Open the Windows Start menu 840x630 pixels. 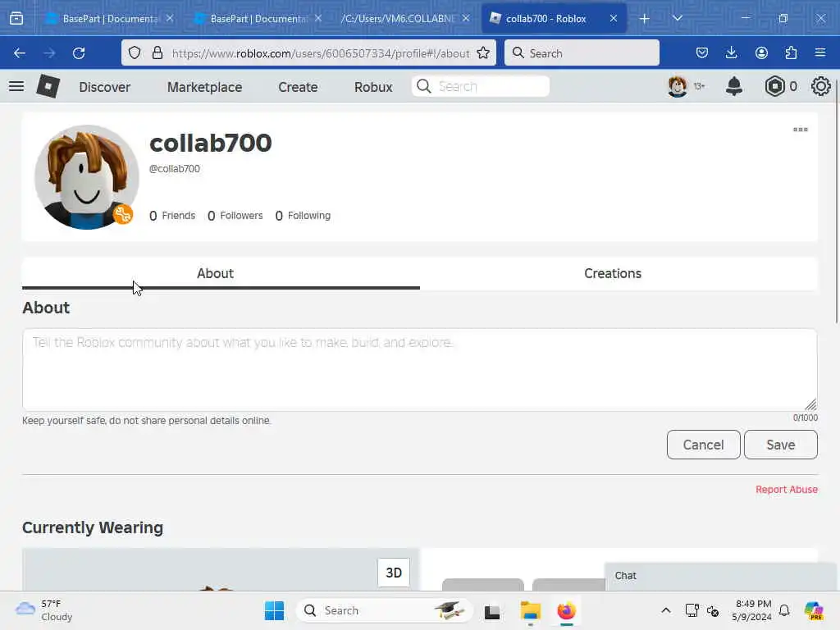tap(274, 610)
